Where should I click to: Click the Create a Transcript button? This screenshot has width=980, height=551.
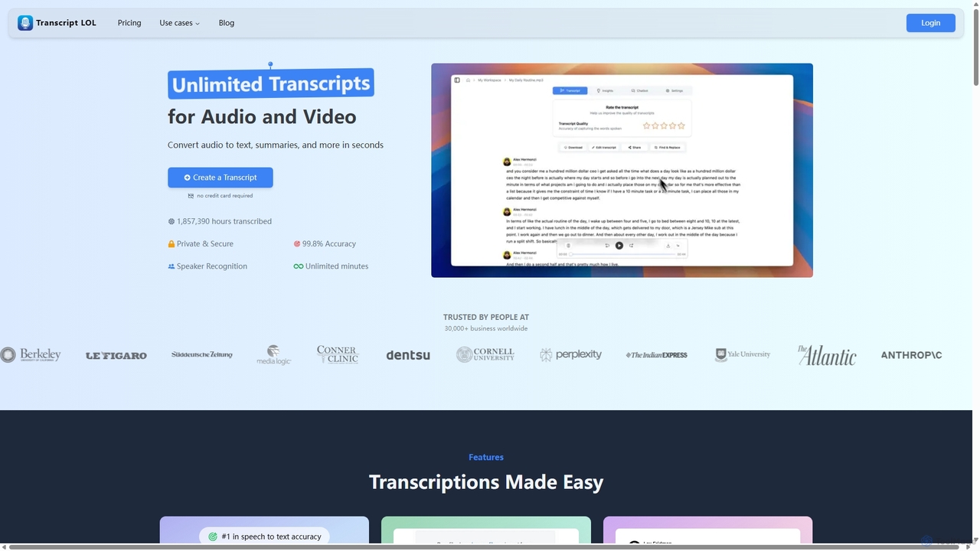tap(220, 178)
